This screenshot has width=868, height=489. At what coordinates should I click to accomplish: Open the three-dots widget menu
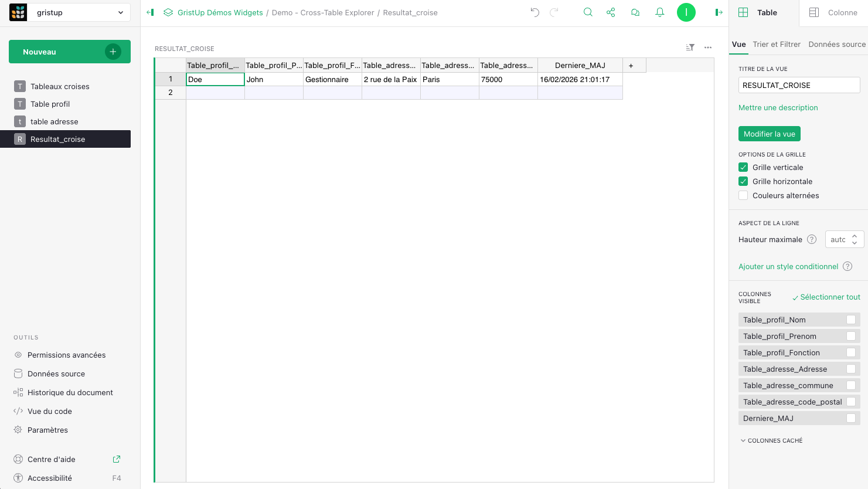click(x=708, y=47)
